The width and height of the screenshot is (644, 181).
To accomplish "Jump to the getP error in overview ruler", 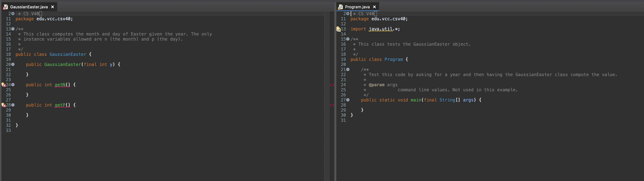I will point(332,105).
